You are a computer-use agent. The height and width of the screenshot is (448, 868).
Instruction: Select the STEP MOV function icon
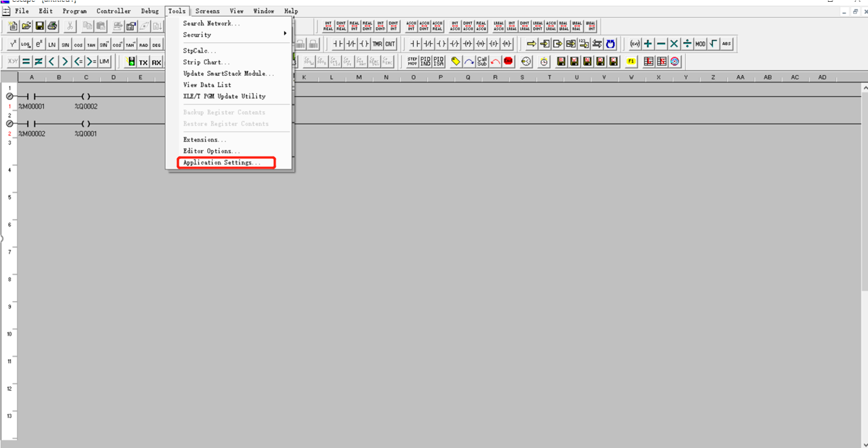(413, 62)
